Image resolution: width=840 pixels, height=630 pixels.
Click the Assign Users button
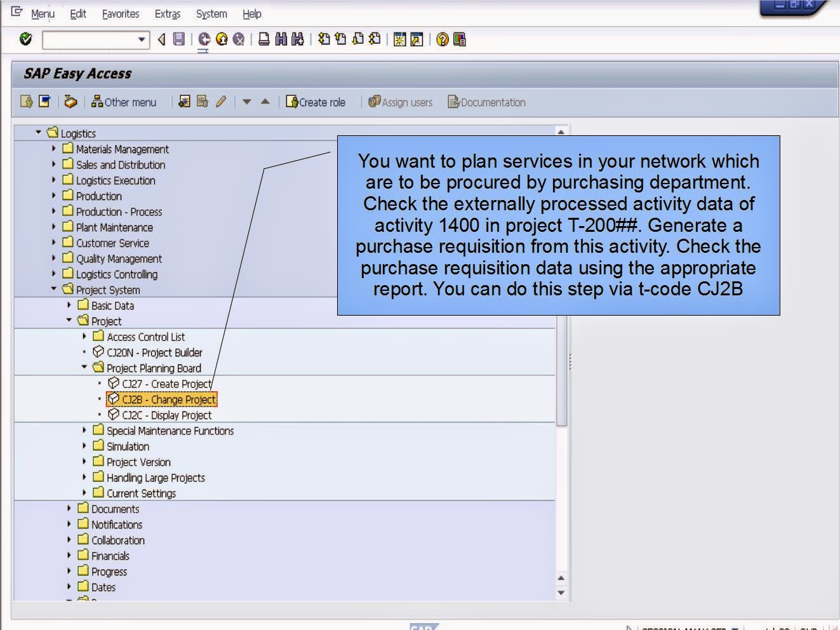400,102
